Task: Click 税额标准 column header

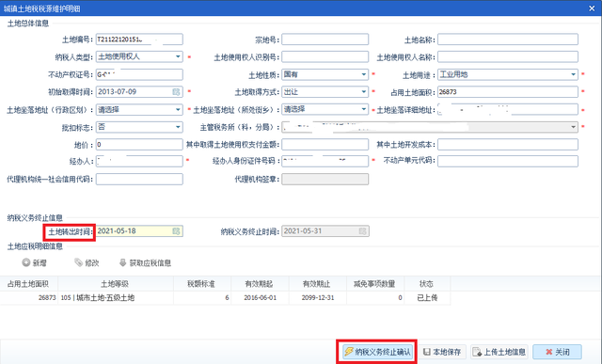Action: [202, 284]
